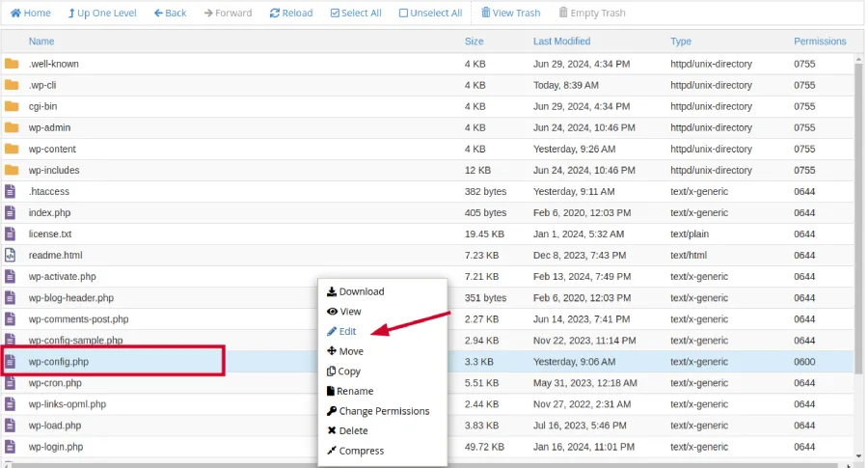This screenshot has width=868, height=468.
Task: Click the index.php file icon
Action: click(10, 212)
